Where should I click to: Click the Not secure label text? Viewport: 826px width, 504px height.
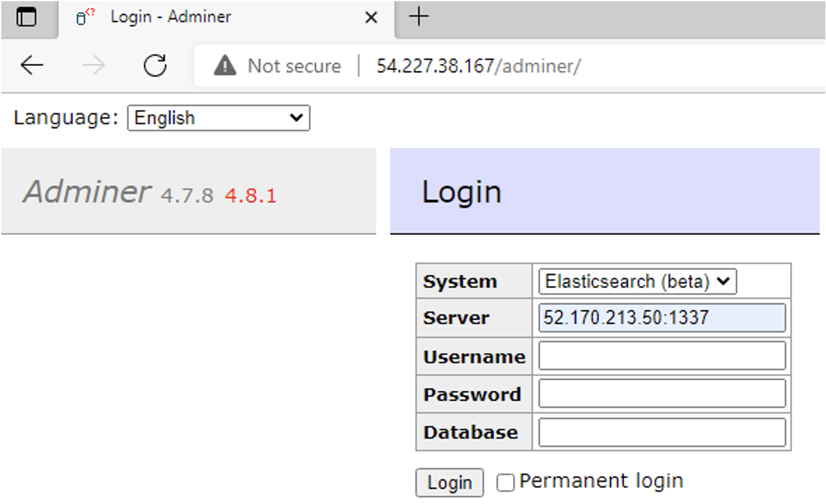pos(294,66)
